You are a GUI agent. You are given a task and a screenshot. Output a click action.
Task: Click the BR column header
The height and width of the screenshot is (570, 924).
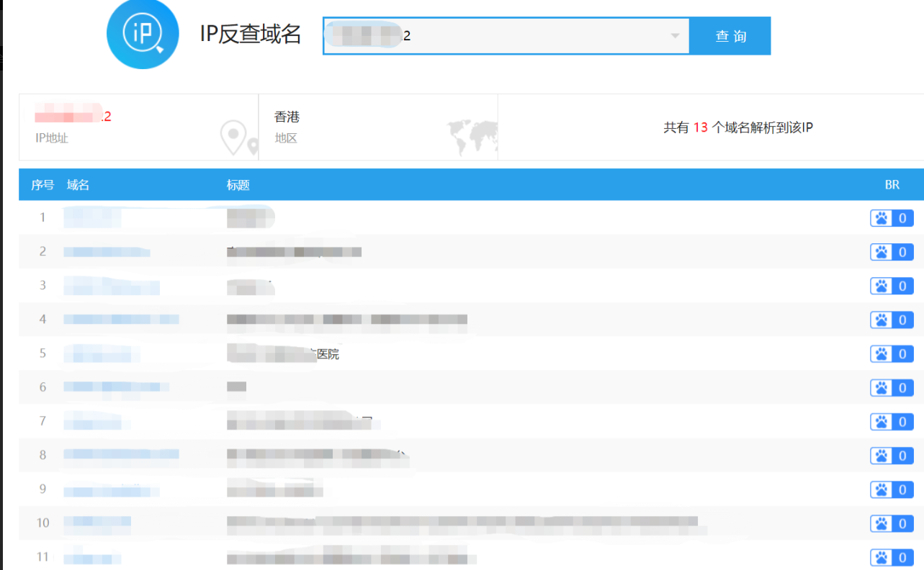892,185
